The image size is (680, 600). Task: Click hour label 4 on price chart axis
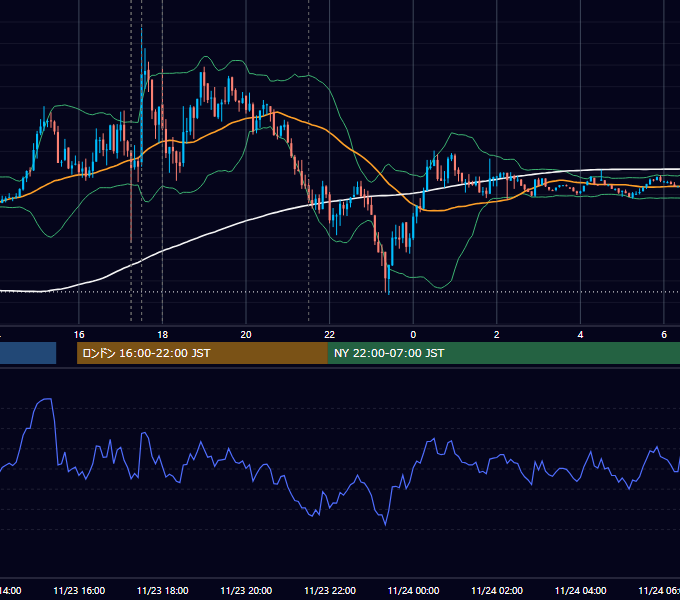point(580,335)
